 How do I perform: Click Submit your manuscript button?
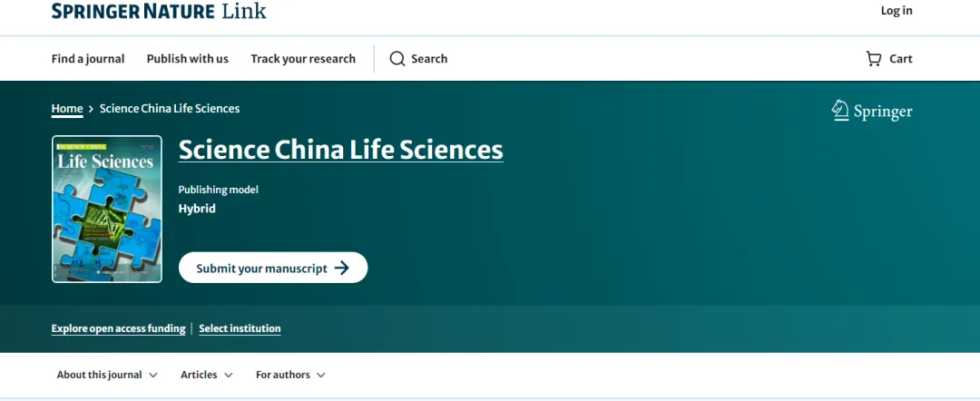(273, 268)
